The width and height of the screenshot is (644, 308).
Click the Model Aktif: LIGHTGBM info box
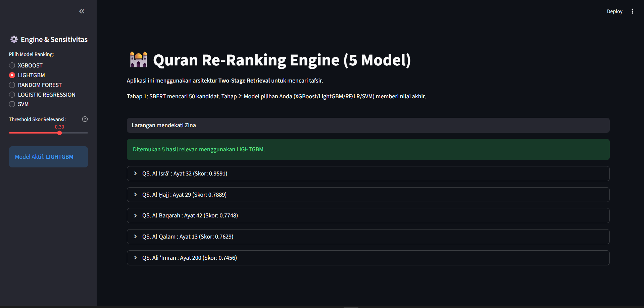[x=48, y=157]
